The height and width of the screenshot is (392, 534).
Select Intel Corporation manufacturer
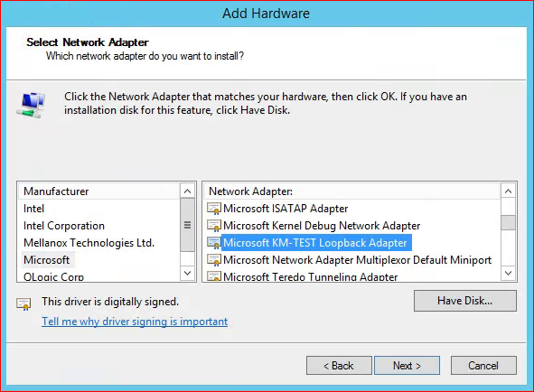pyautogui.click(x=64, y=226)
